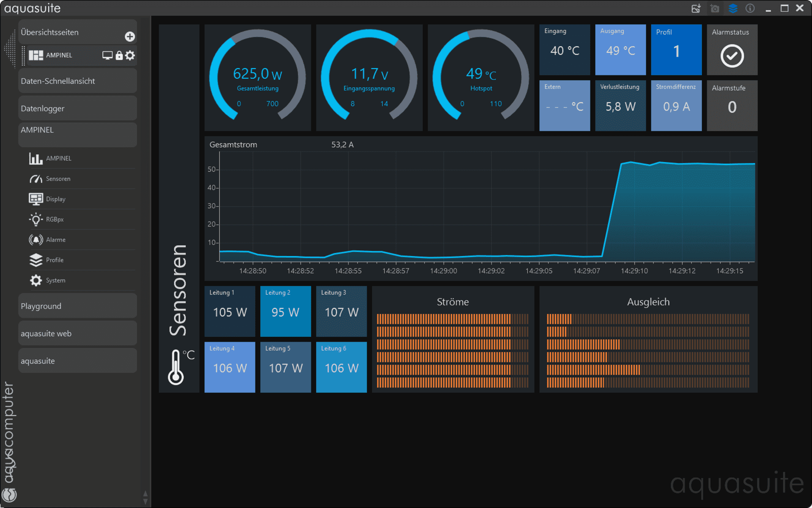Collapse the AMPINEL device section header
This screenshot has width=812, height=508.
point(77,130)
